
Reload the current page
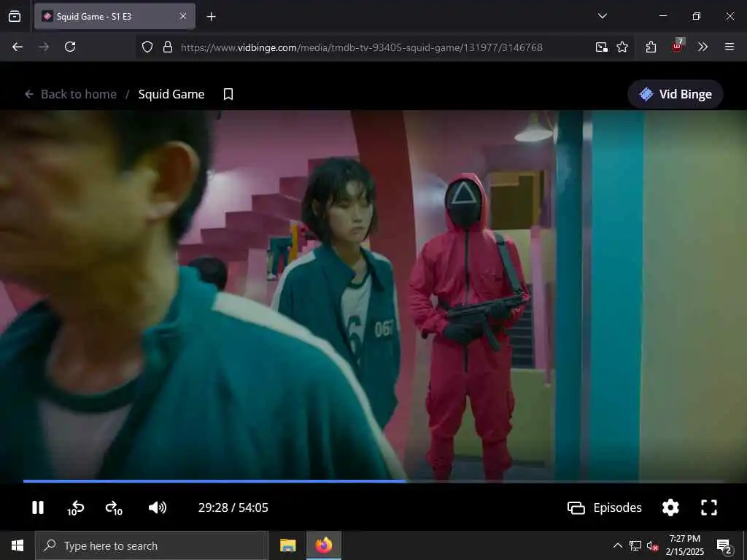tap(70, 47)
